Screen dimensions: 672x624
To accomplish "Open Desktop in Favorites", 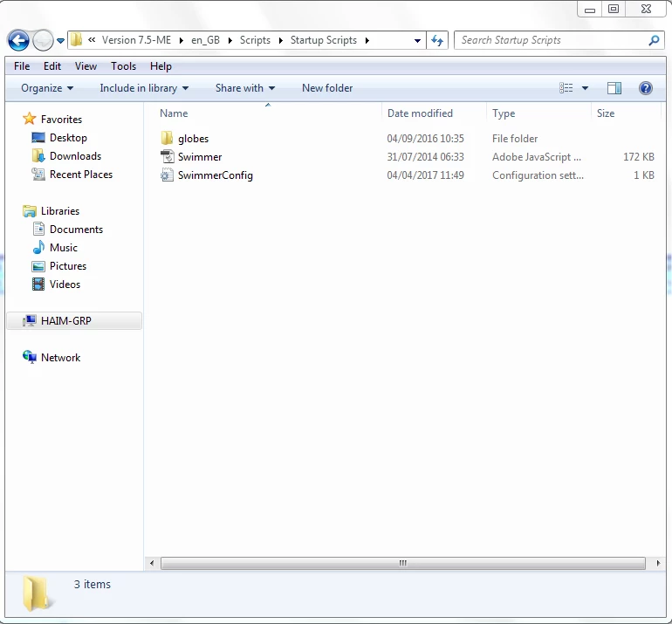I will (68, 138).
